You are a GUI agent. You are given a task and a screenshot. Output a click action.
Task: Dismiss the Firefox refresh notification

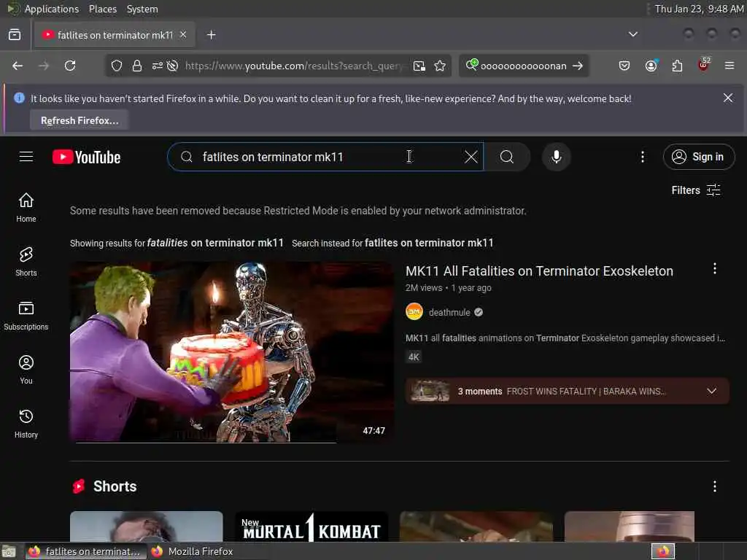click(728, 98)
